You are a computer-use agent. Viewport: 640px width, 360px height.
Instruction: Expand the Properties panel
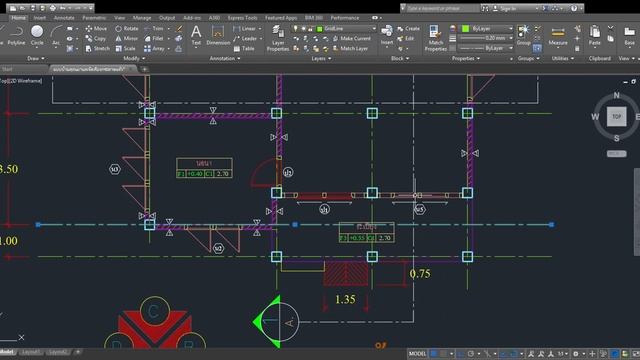(466, 58)
